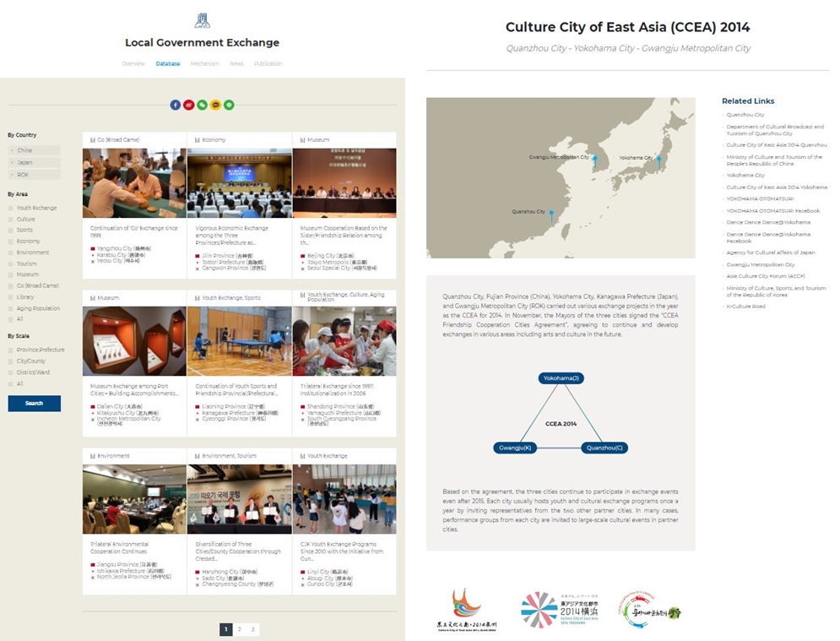840x641 pixels.
Task: Open the table tennis Youth Exchange photo
Action: tap(240, 341)
